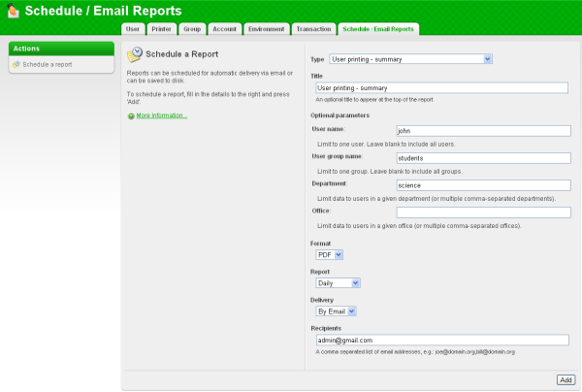Viewport: 582px width, 392px height.
Task: Open the Report frequency Daily dropdown
Action: [x=339, y=283]
